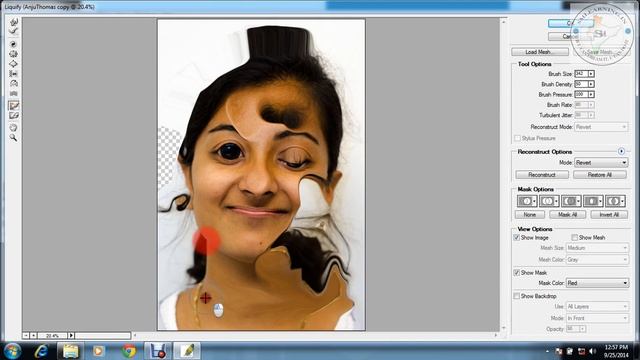Click the preview horizontal scrollbar right arrow
640x360 pixels.
(x=496, y=336)
